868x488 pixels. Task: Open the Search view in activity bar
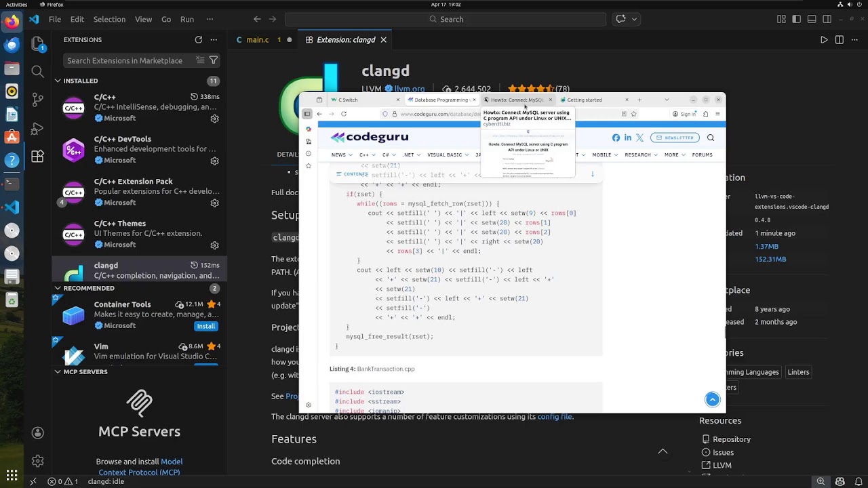pos(38,71)
